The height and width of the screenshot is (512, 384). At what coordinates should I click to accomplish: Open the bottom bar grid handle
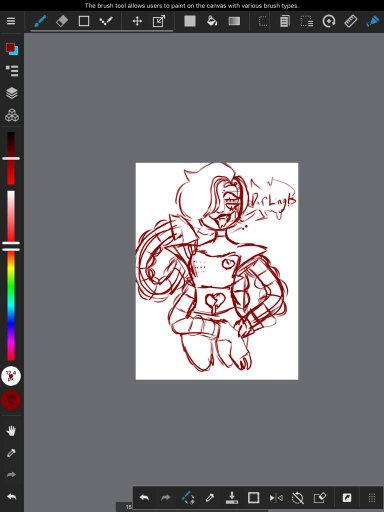point(372,498)
